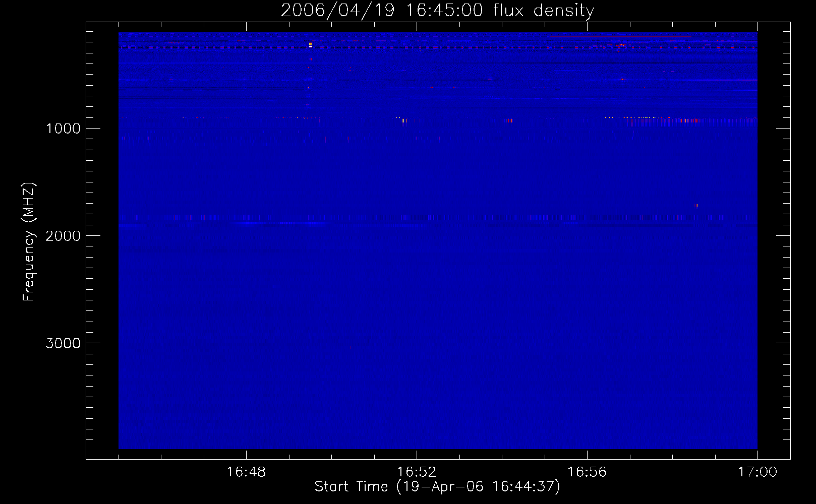Select the 1000 MHz tick label

63,129
